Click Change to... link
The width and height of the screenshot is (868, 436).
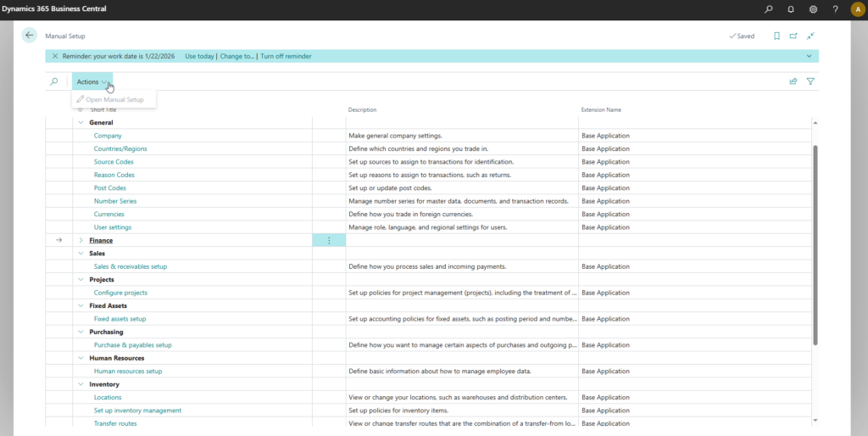pyautogui.click(x=237, y=56)
